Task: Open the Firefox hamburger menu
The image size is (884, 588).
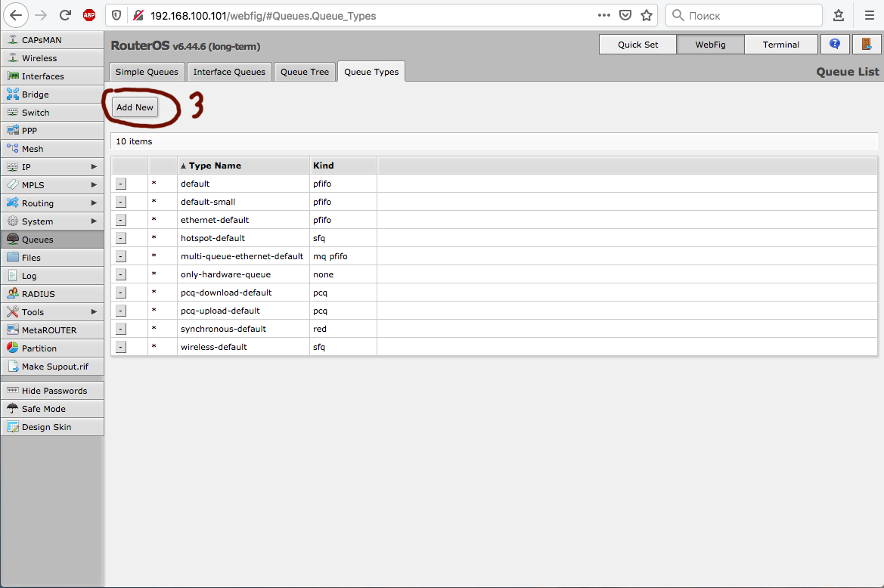Action: (x=870, y=15)
